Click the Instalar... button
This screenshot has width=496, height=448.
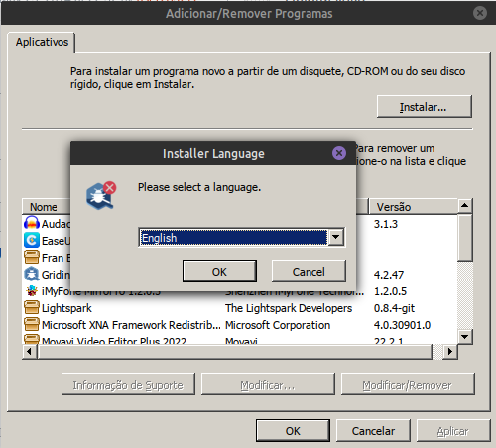coord(425,107)
